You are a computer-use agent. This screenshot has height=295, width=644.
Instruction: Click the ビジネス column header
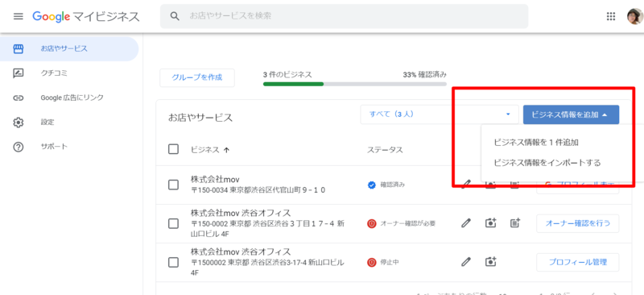(205, 150)
